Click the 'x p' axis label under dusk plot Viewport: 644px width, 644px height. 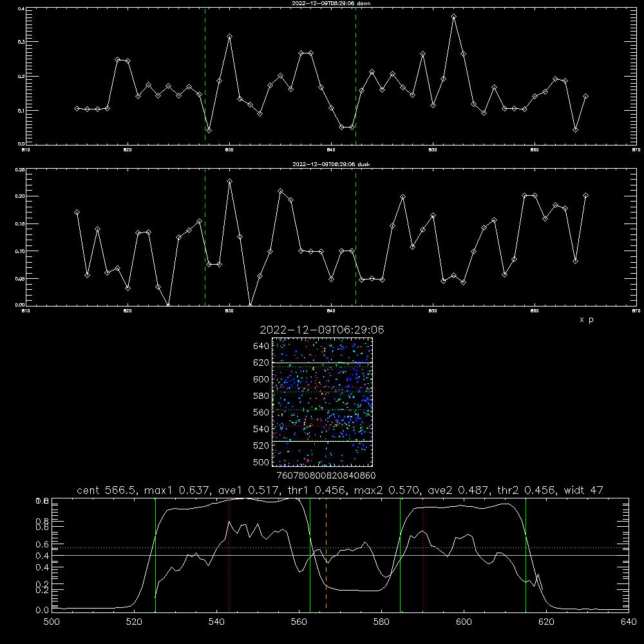pos(587,319)
